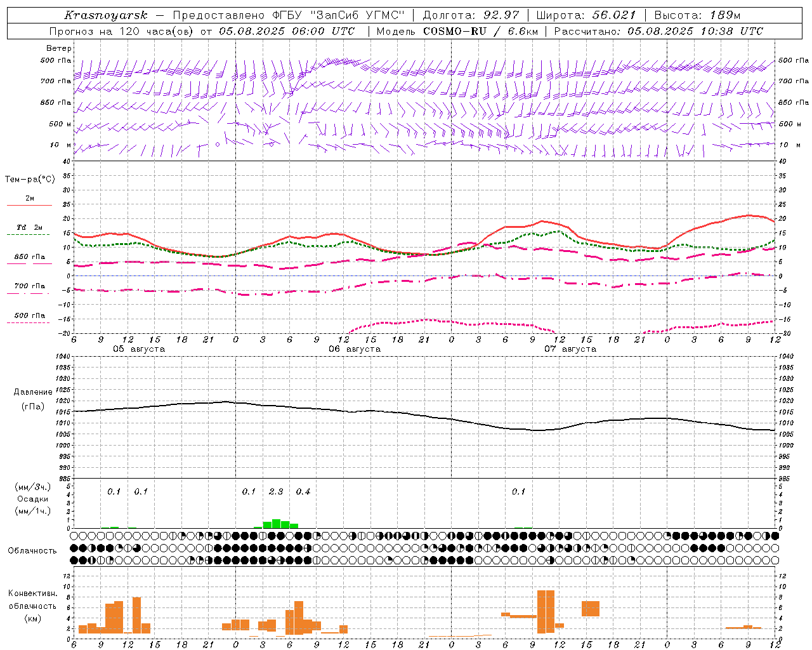812x650 pixels.
Task: Click the '0.4' precipitation amount value
Action: pos(303,491)
